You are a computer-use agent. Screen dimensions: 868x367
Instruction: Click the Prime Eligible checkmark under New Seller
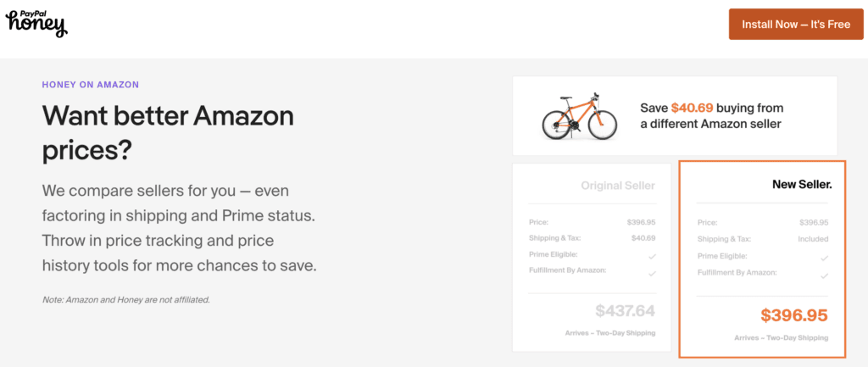[x=824, y=257]
